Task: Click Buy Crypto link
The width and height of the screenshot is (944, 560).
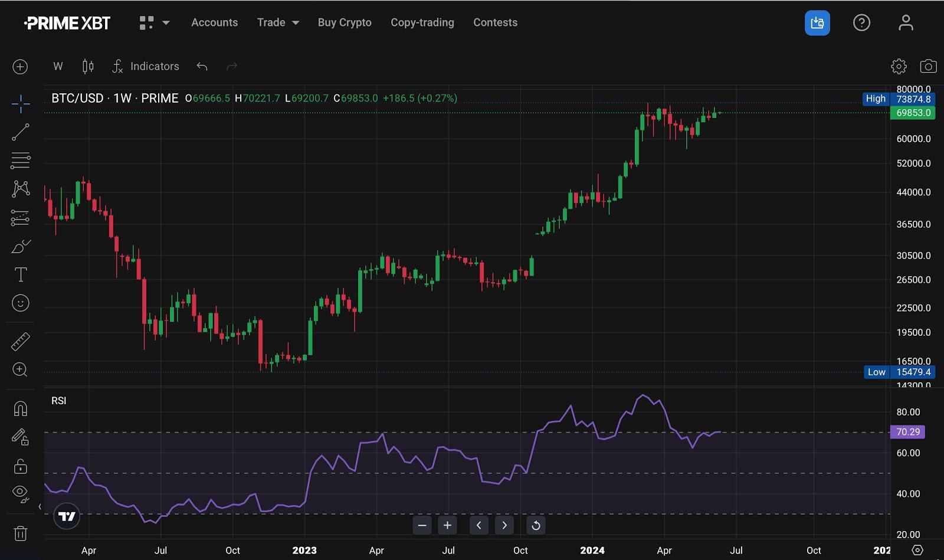Action: (x=345, y=22)
